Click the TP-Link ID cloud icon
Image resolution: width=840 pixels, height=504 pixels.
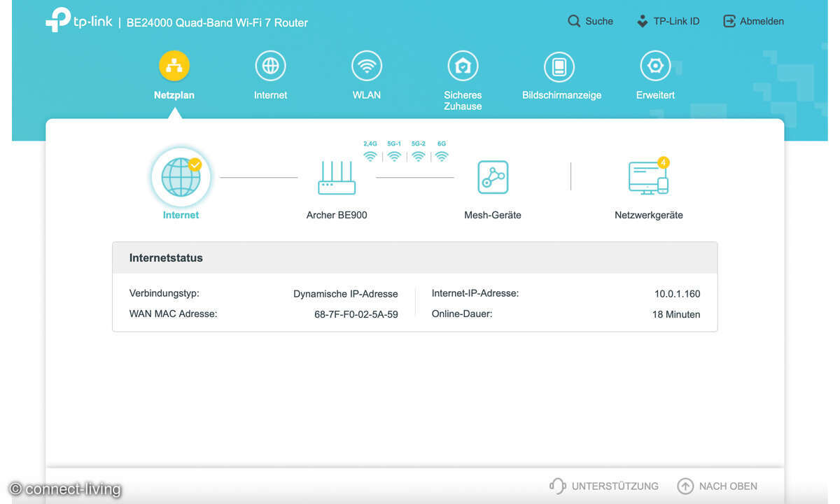tap(642, 21)
